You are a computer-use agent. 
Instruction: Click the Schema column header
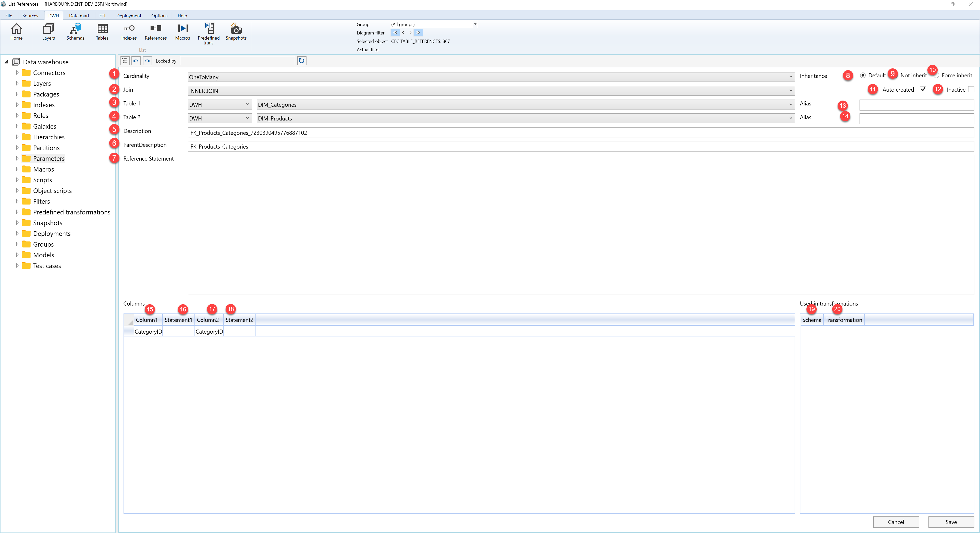[x=812, y=320]
